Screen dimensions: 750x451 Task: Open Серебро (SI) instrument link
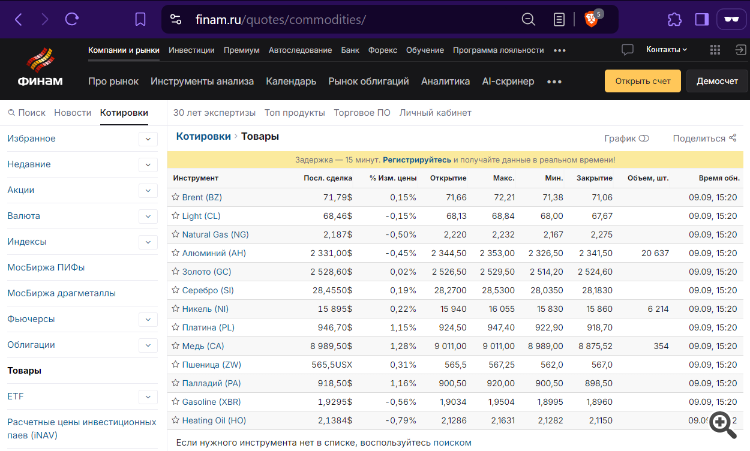(208, 290)
